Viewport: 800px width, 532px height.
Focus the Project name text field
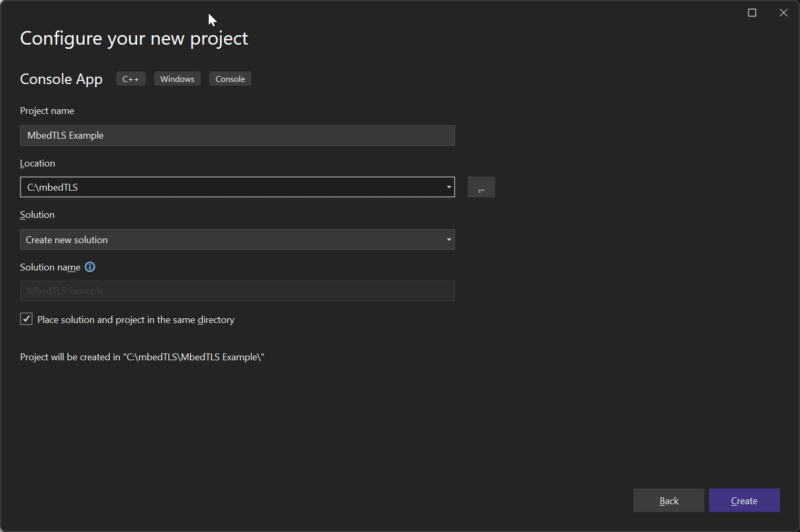pyautogui.click(x=237, y=135)
